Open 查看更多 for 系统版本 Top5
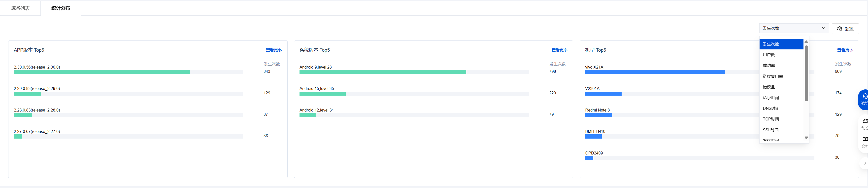 click(x=559, y=50)
